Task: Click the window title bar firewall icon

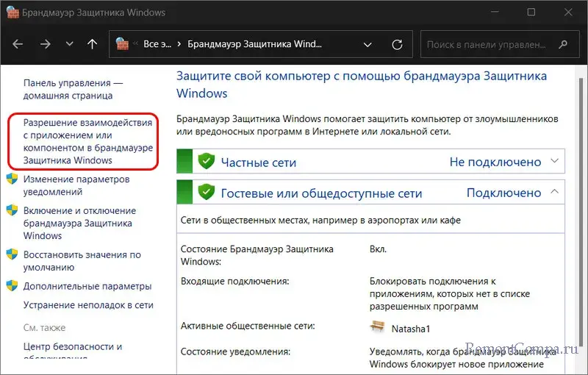Action: point(12,12)
